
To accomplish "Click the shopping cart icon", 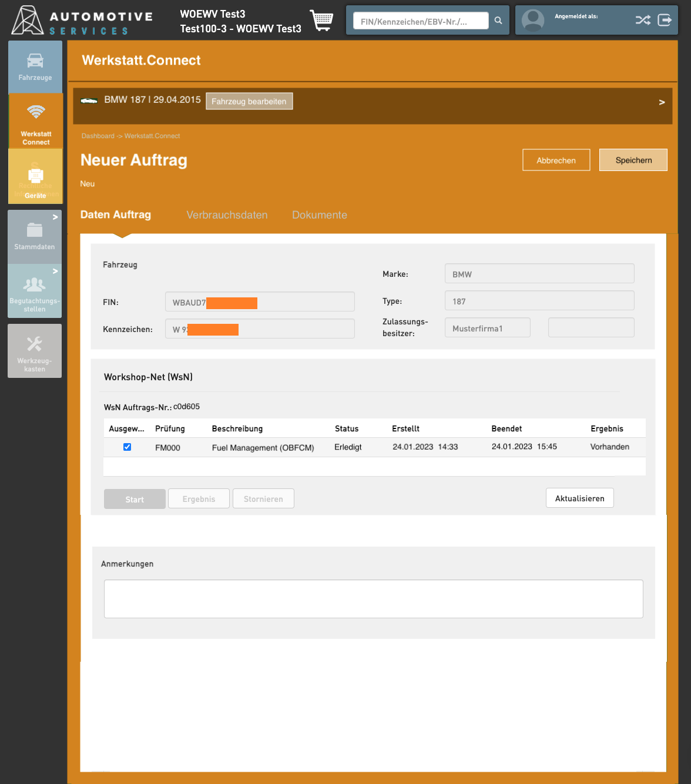I will (321, 21).
